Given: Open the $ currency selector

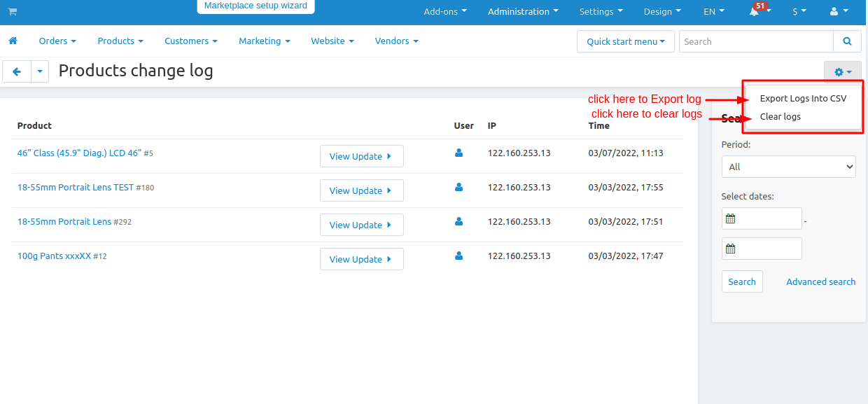Looking at the screenshot, I should [799, 12].
